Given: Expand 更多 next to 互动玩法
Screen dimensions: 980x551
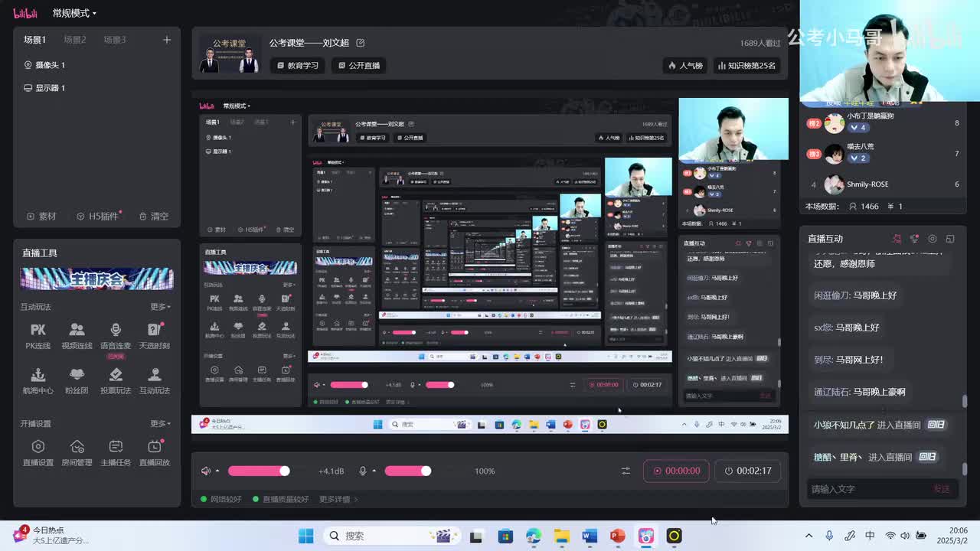Looking at the screenshot, I should [x=160, y=307].
